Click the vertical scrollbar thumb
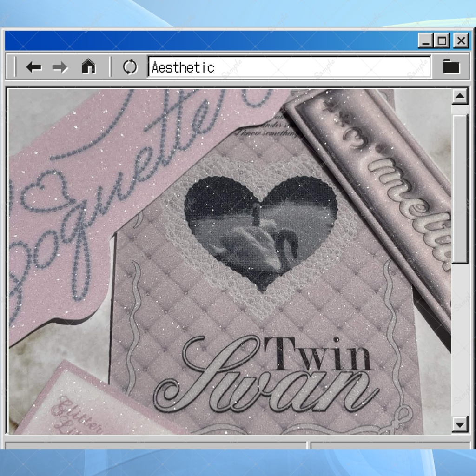 coord(460,189)
